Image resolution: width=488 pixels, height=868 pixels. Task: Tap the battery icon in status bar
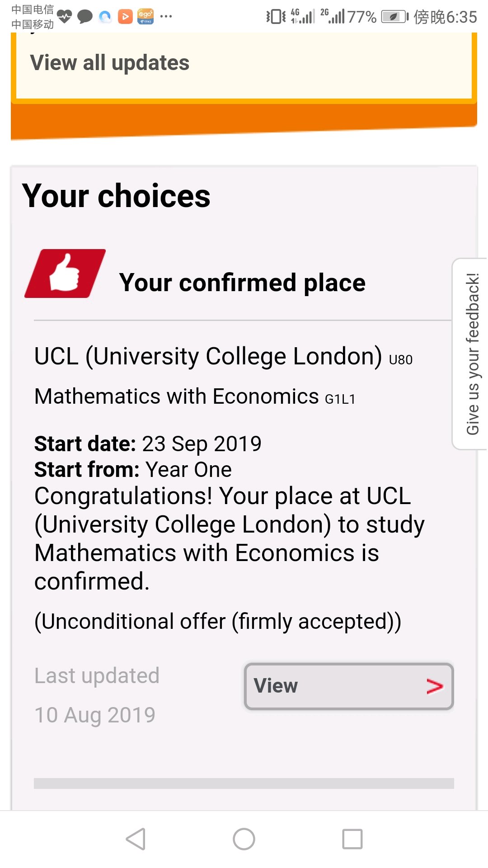[x=394, y=17]
